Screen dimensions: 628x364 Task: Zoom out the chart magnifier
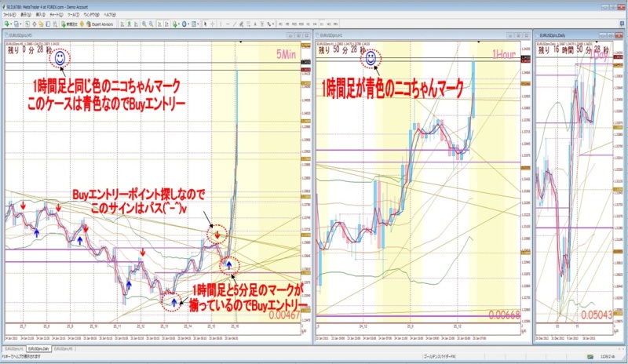point(152,24)
